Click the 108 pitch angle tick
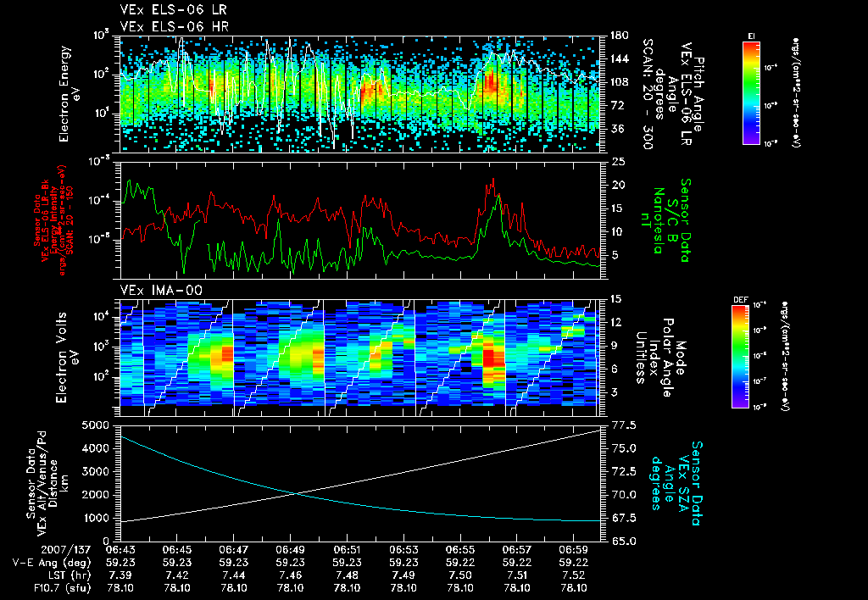 pyautogui.click(x=619, y=82)
